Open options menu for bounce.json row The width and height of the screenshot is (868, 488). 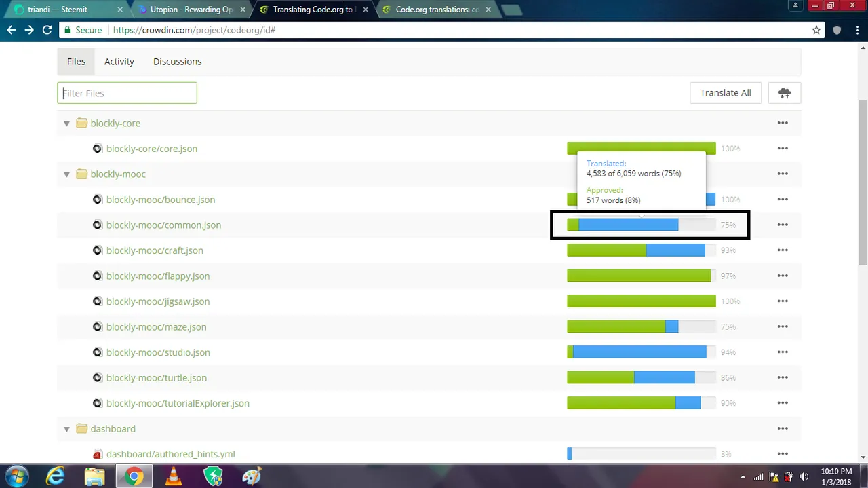click(783, 200)
